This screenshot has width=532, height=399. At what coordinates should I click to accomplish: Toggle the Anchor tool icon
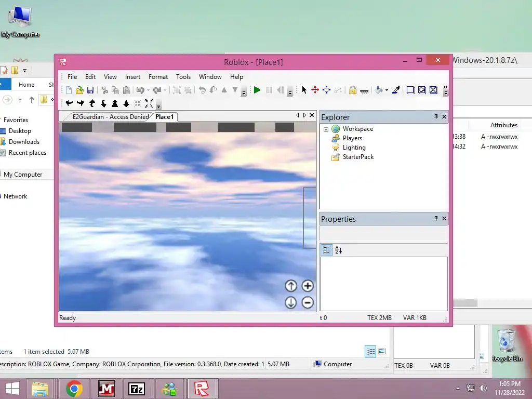(x=364, y=90)
